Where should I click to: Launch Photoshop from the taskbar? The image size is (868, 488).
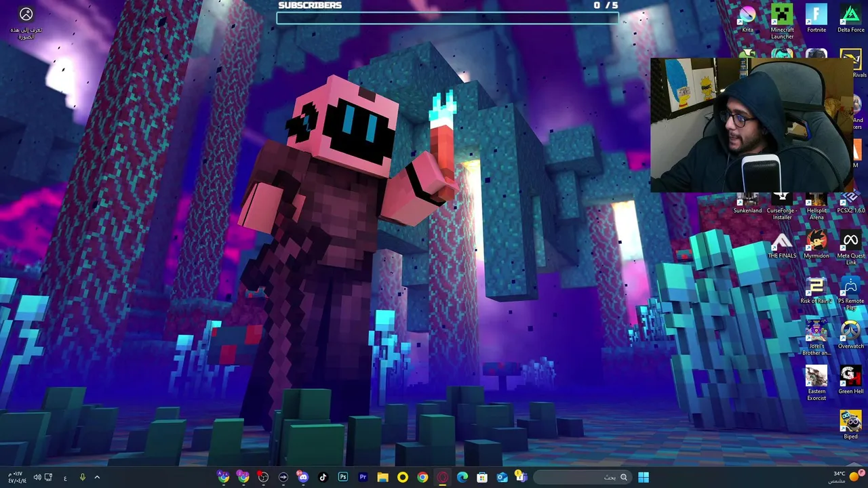(x=342, y=477)
